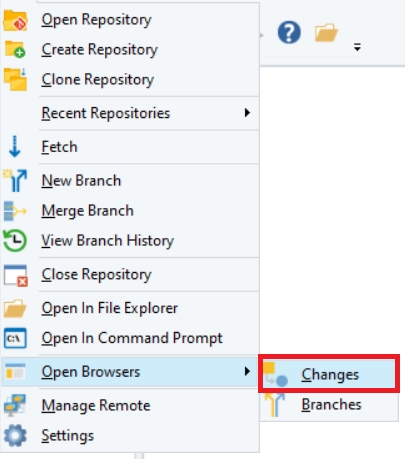Click the Close Repository window icon
The image size is (405, 459).
pyautogui.click(x=15, y=275)
